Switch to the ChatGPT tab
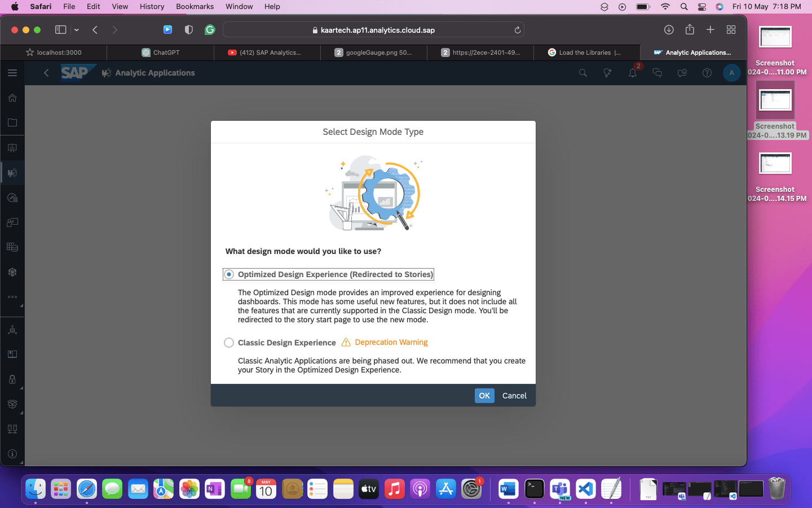Viewport: 812px width, 508px height. click(x=161, y=52)
